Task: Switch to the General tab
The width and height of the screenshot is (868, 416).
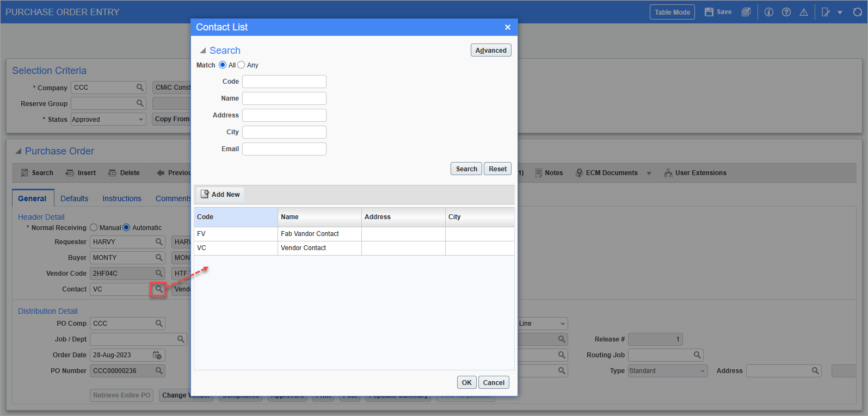Action: click(x=33, y=198)
